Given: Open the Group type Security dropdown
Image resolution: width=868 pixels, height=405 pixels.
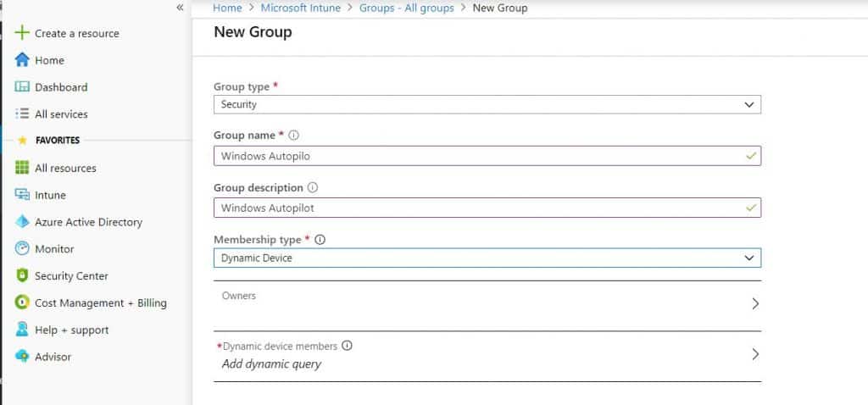Looking at the screenshot, I should [x=487, y=104].
